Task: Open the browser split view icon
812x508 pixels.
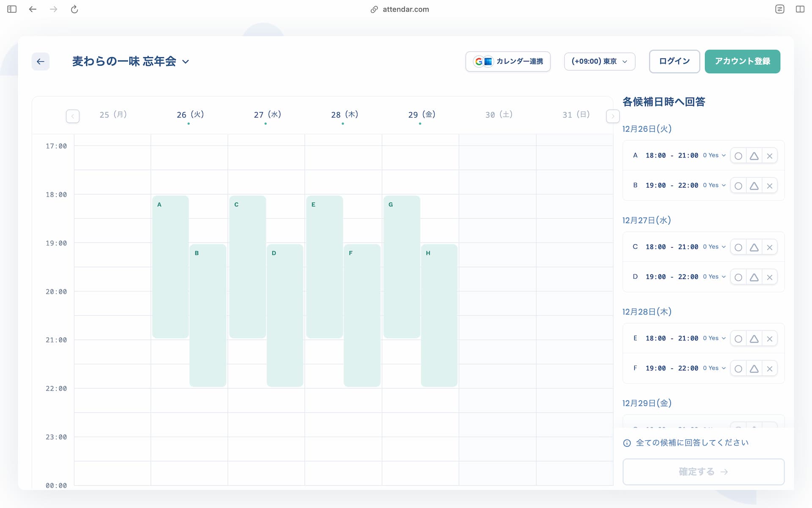Action: coord(800,9)
